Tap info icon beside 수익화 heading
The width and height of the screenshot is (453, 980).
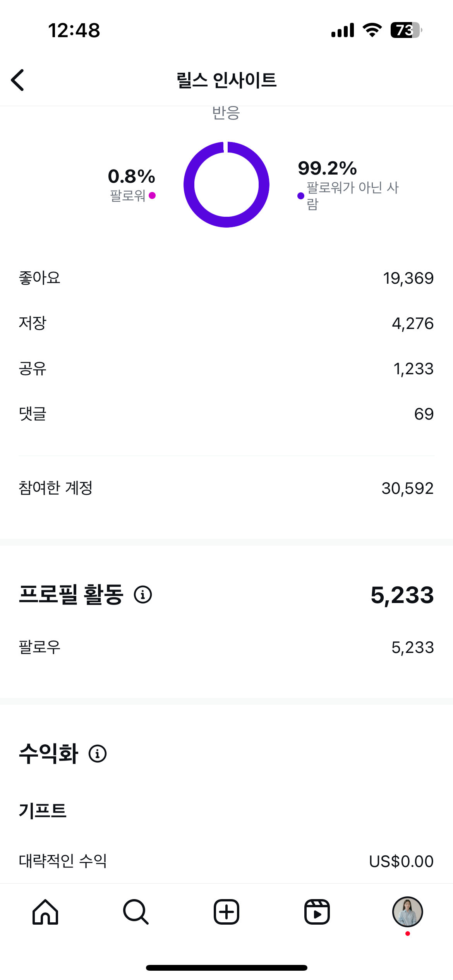[x=98, y=754]
